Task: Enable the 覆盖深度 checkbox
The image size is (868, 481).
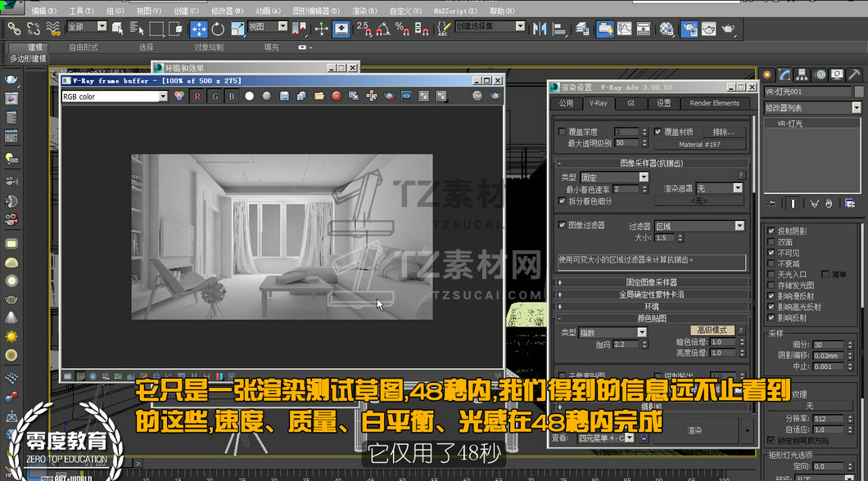Action: tap(562, 132)
